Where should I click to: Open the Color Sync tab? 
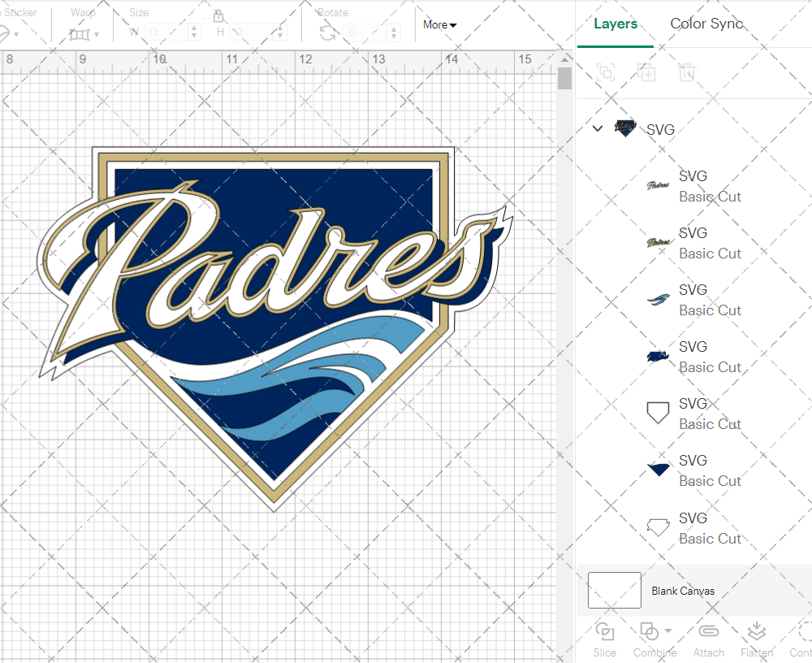pos(707,24)
